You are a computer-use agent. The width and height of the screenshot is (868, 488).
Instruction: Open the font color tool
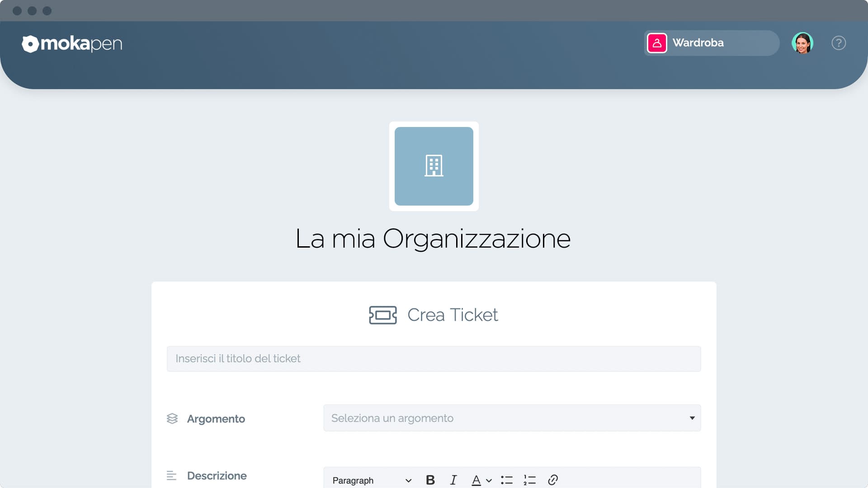(477, 480)
